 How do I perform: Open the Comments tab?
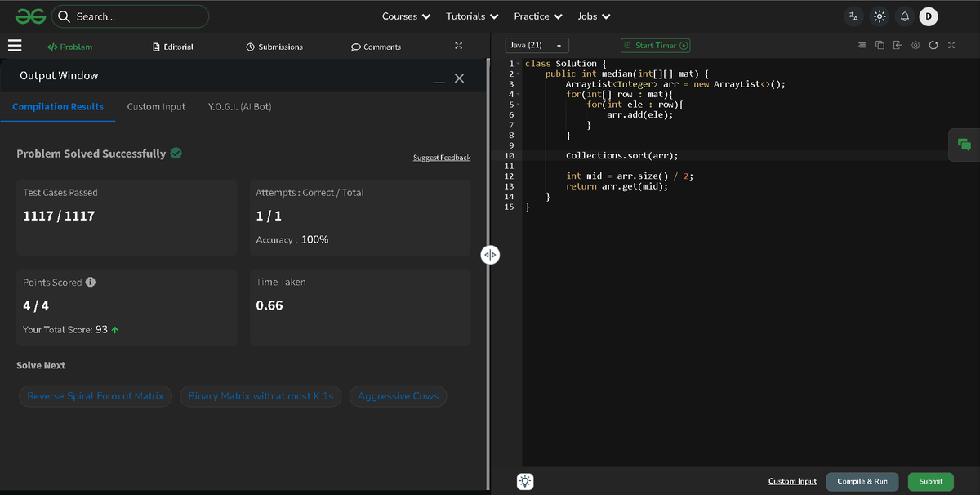pyautogui.click(x=376, y=47)
